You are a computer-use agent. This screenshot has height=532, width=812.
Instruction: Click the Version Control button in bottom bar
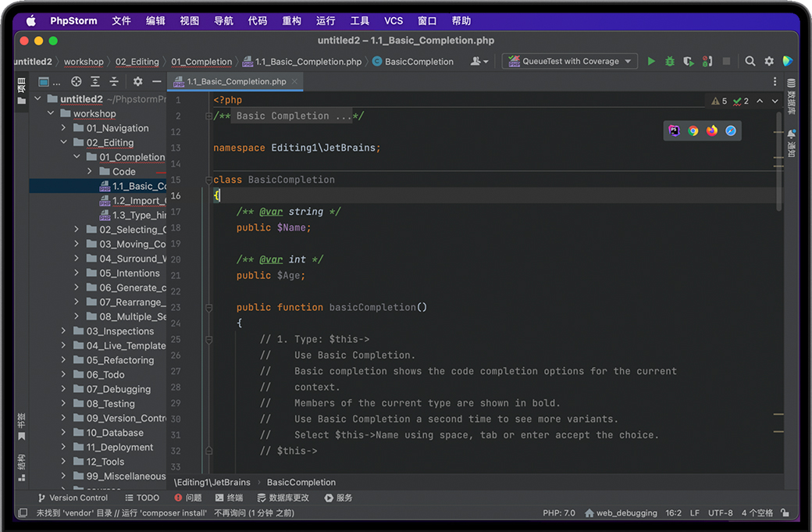(72, 498)
